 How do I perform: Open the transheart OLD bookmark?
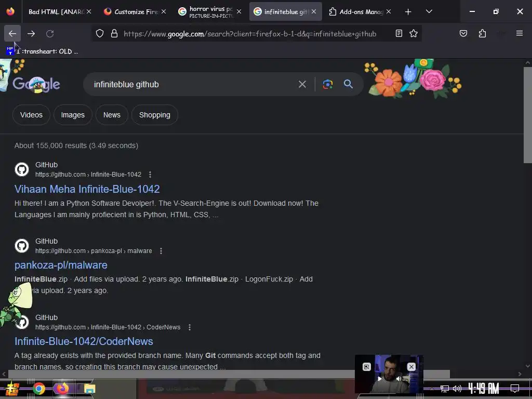tap(43, 51)
